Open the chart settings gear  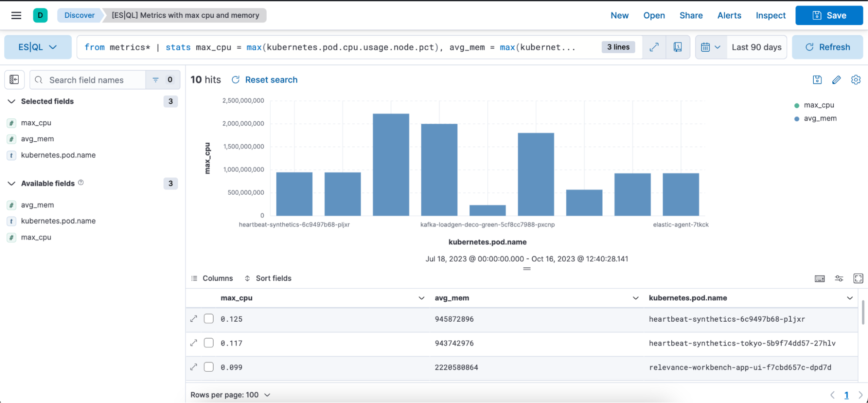click(x=856, y=80)
